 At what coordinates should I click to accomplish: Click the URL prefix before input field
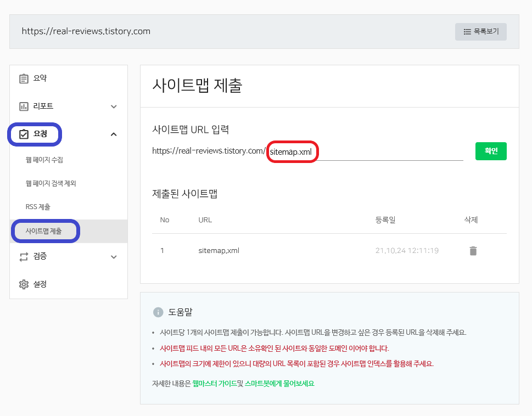click(x=209, y=151)
